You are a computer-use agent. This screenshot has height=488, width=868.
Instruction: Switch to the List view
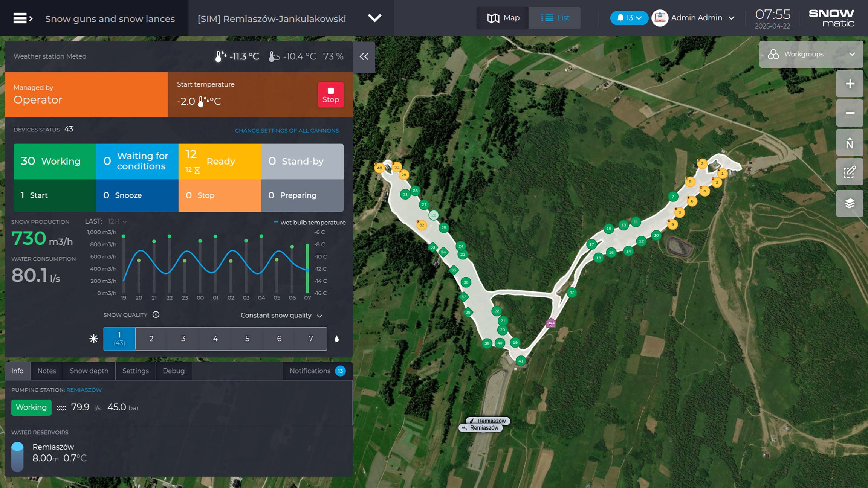[555, 18]
